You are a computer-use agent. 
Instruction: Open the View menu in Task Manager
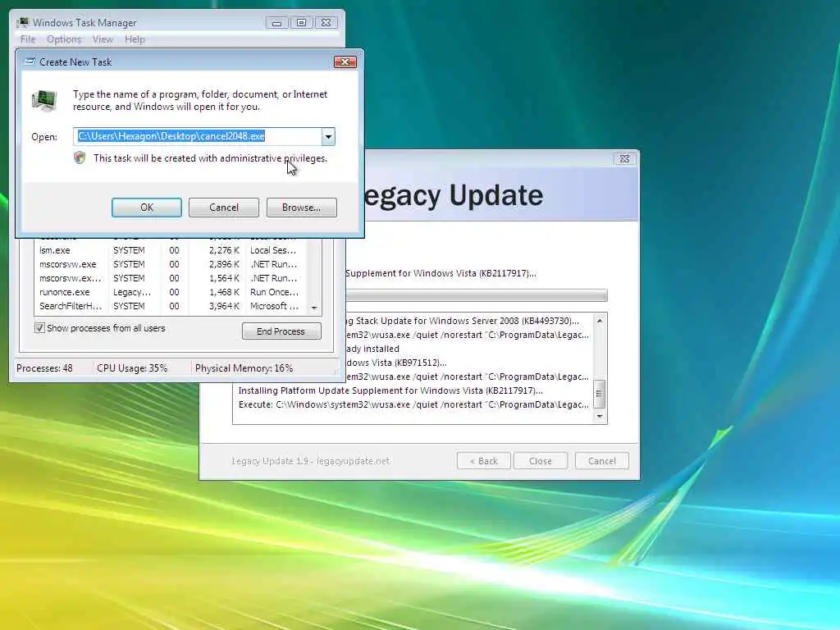pyautogui.click(x=103, y=39)
